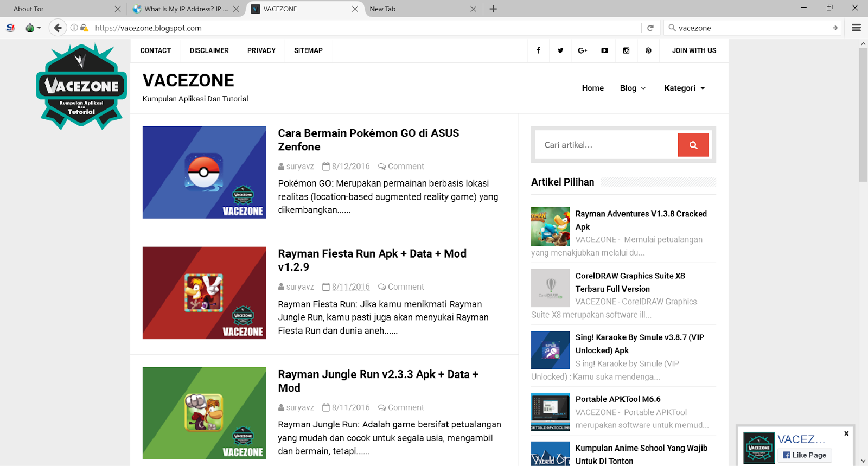Open Kumpulan Anime School article link

click(641, 455)
